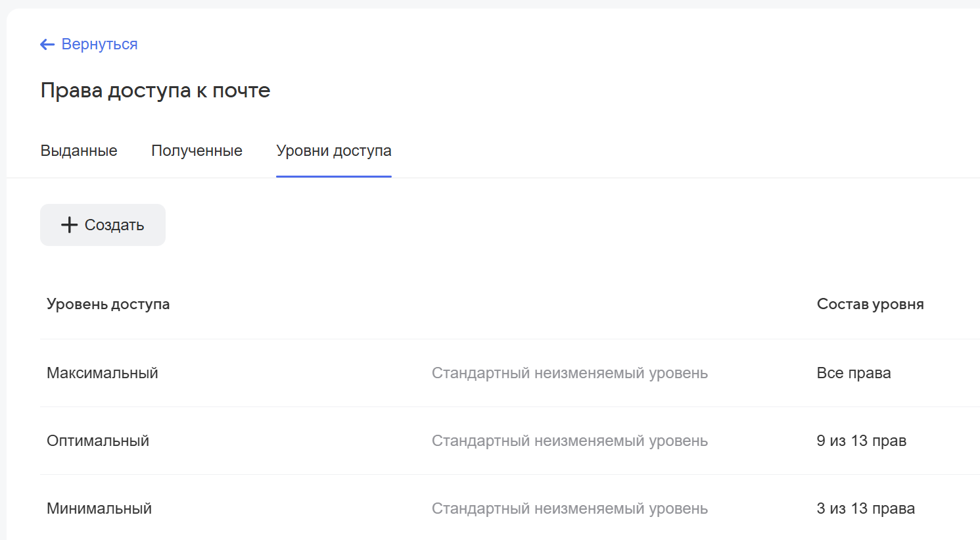980x540 pixels.
Task: Click the description text in Минимальный row
Action: (569, 508)
